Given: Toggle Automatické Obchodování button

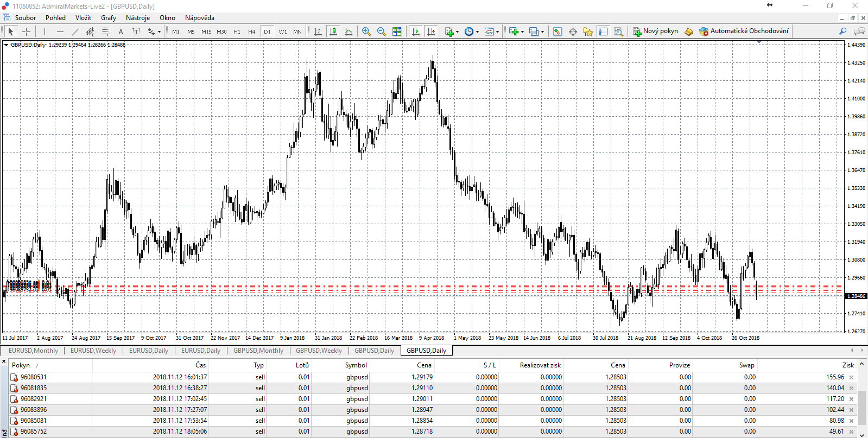Looking at the screenshot, I should (x=744, y=31).
